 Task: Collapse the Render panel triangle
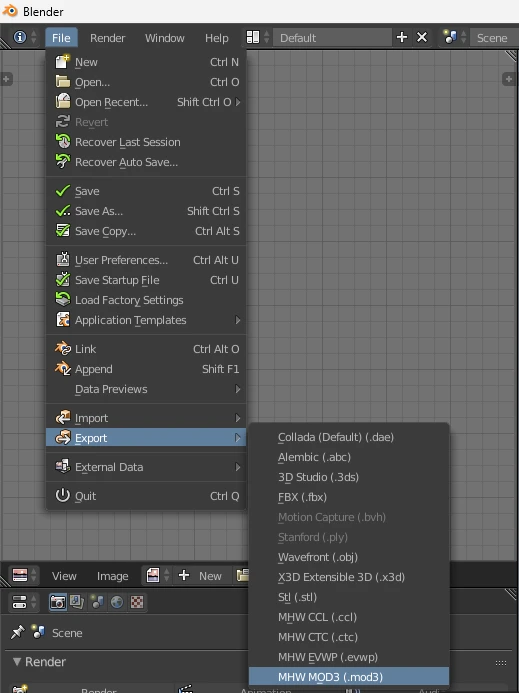click(17, 662)
